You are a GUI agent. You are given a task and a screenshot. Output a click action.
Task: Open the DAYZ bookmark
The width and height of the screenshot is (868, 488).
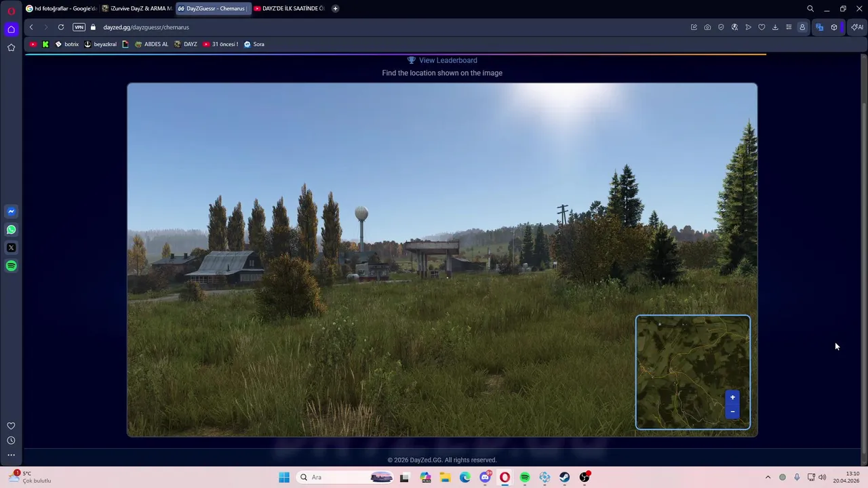[x=185, y=44]
